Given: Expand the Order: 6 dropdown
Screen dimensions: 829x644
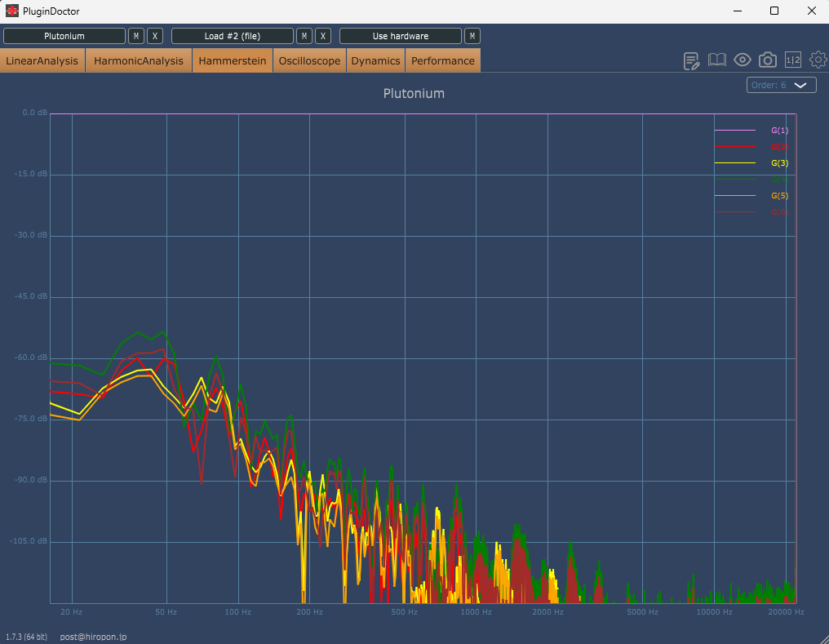Looking at the screenshot, I should tap(782, 85).
